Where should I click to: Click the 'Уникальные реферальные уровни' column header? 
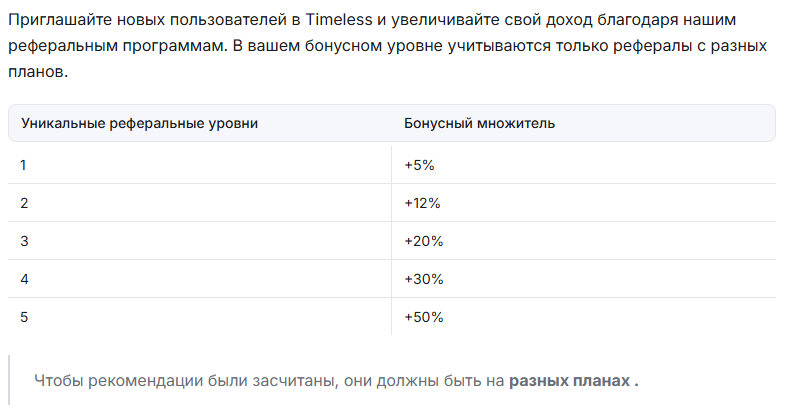point(139,124)
